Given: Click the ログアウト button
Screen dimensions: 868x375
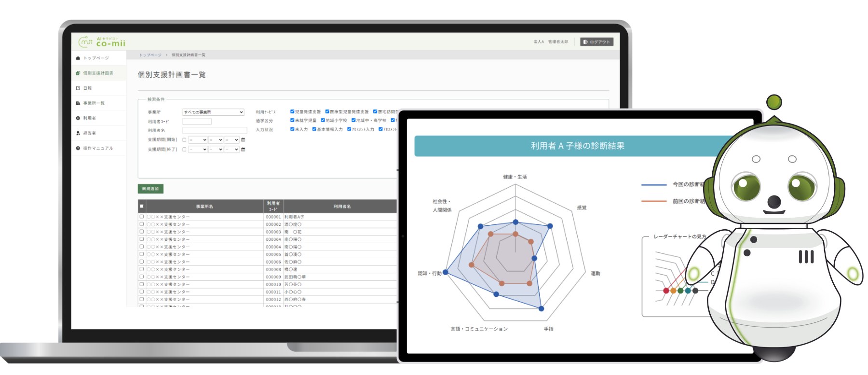Looking at the screenshot, I should 597,42.
